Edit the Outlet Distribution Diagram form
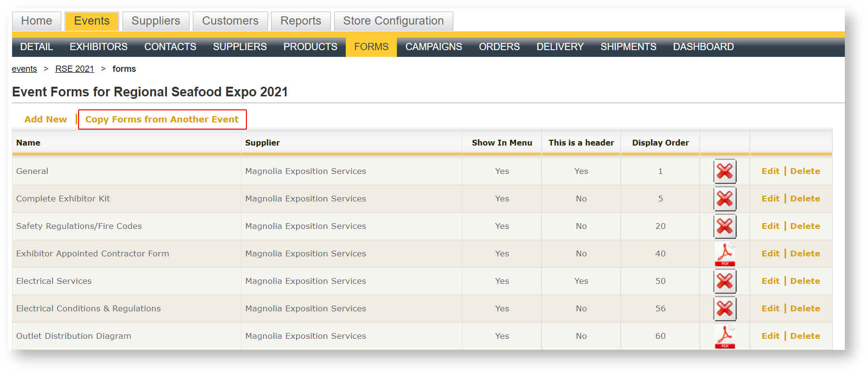Image resolution: width=868 pixels, height=373 pixels. tap(770, 336)
